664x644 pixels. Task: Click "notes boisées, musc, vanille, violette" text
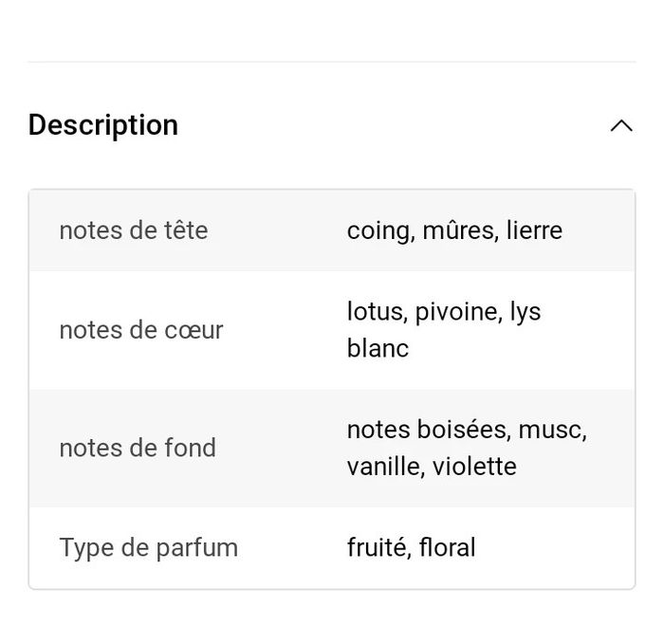coord(467,448)
